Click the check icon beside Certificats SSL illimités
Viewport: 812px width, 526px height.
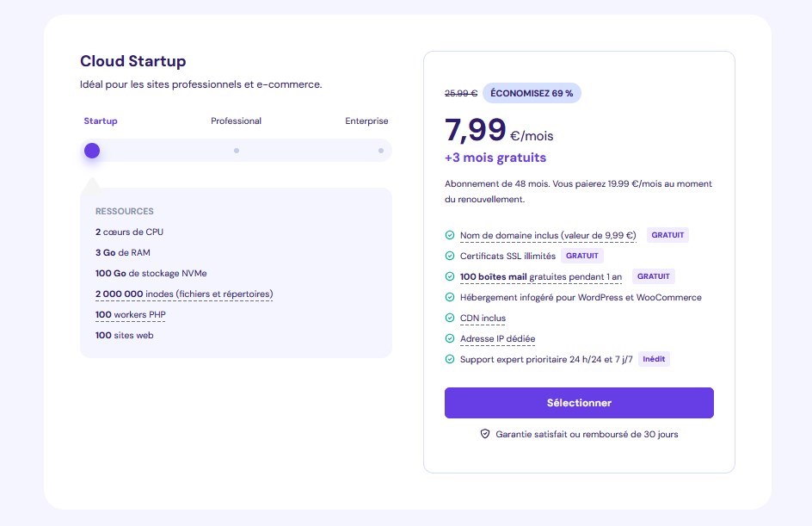(450, 256)
